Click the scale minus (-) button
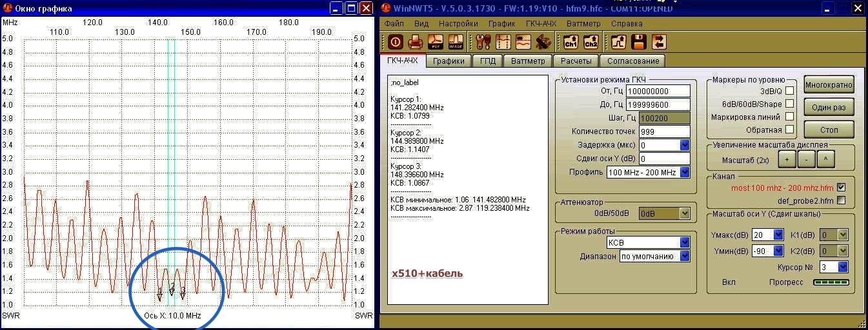Screen dimensions: 868x330 click(x=806, y=159)
